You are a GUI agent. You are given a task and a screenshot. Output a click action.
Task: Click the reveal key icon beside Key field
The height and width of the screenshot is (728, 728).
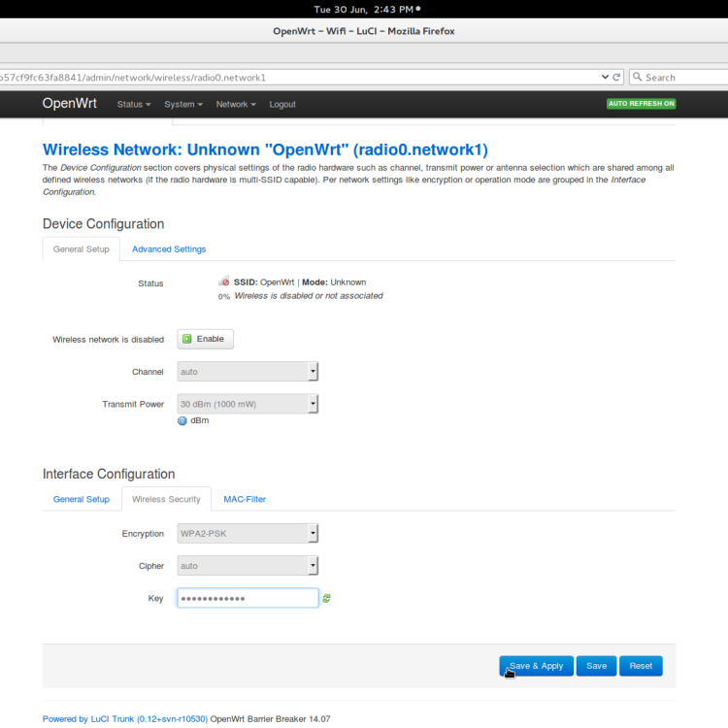click(326, 599)
